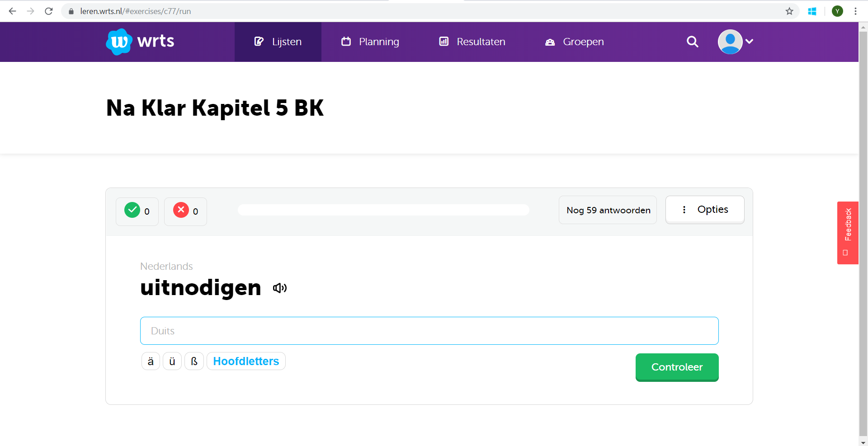868x446 pixels.
Task: Insert the ü character
Action: pos(172,361)
